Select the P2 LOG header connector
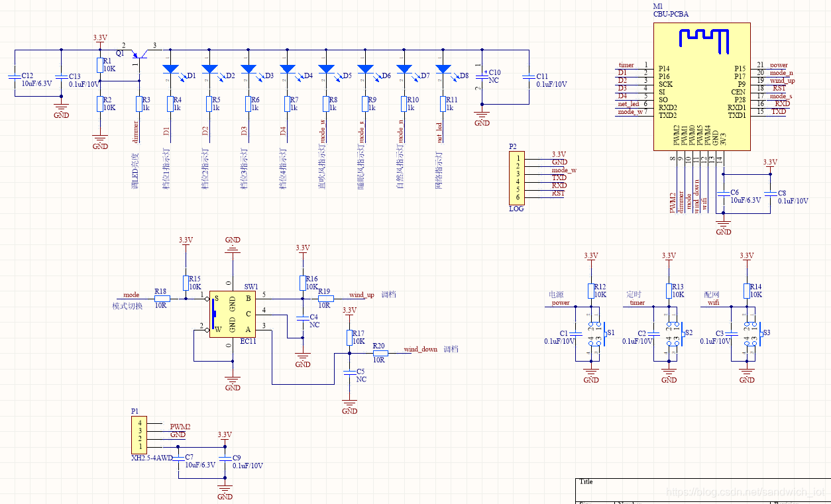 (x=516, y=178)
